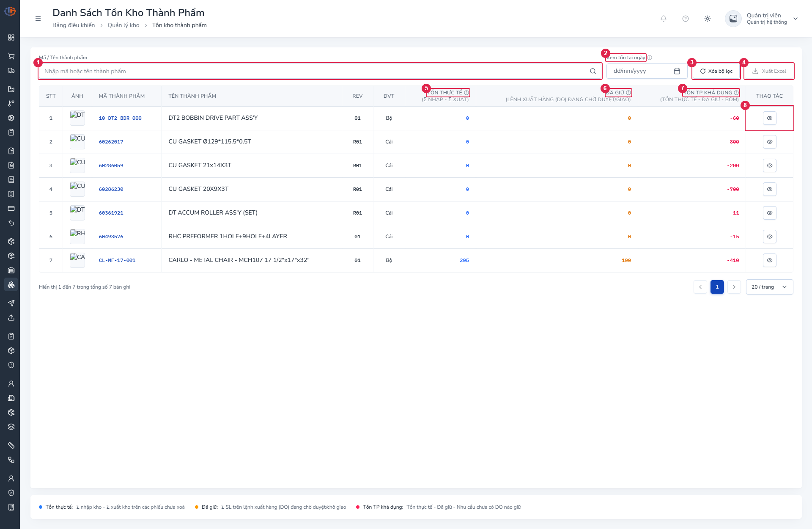Click the Xem tồn tại ngày info icon
Image resolution: width=812 pixels, height=529 pixels.
650,58
